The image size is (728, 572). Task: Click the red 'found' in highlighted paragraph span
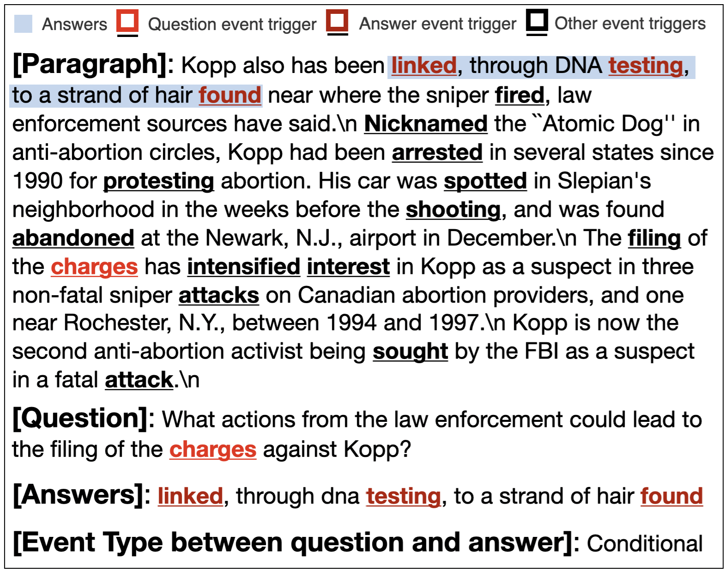(230, 95)
